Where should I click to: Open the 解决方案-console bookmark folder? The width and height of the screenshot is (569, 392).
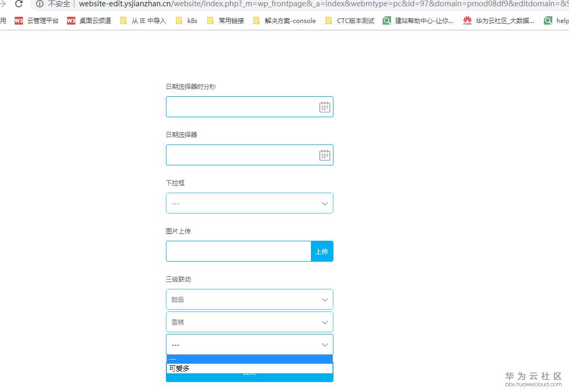pyautogui.click(x=285, y=21)
